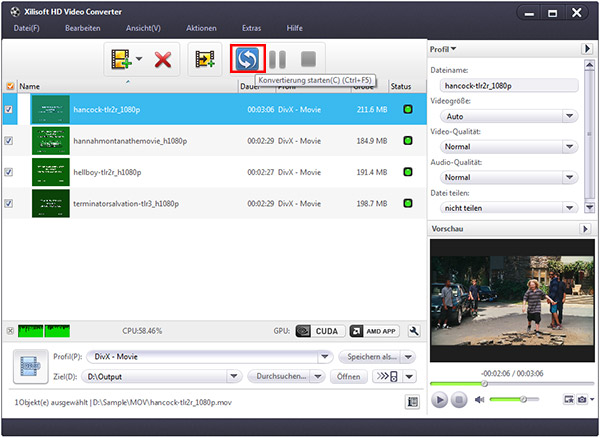600x437 pixels.
Task: Click the green status icon of hancock row
Action: [408, 109]
